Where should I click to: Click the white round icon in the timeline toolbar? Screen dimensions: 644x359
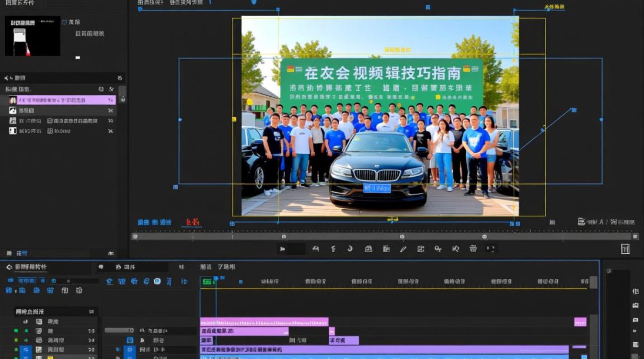point(157,281)
